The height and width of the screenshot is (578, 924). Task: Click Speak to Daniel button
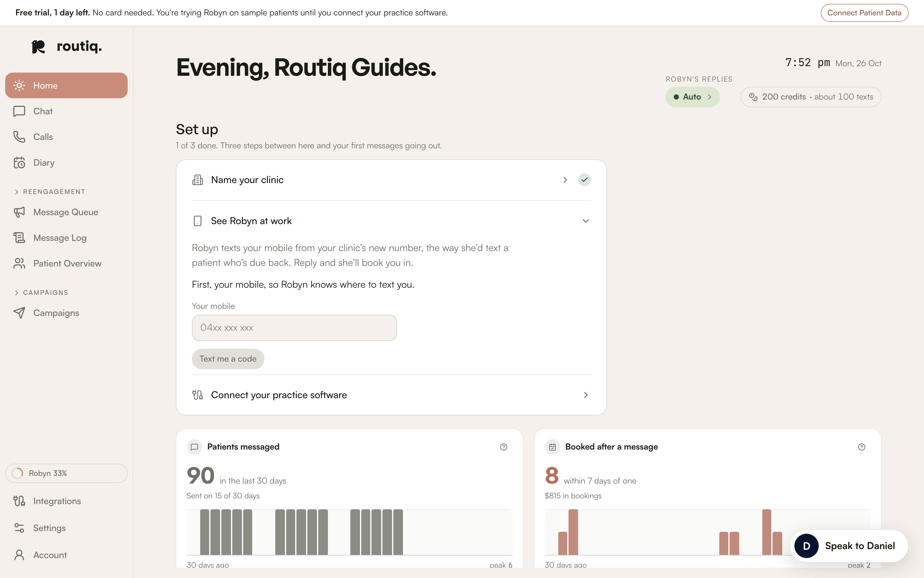coord(848,546)
